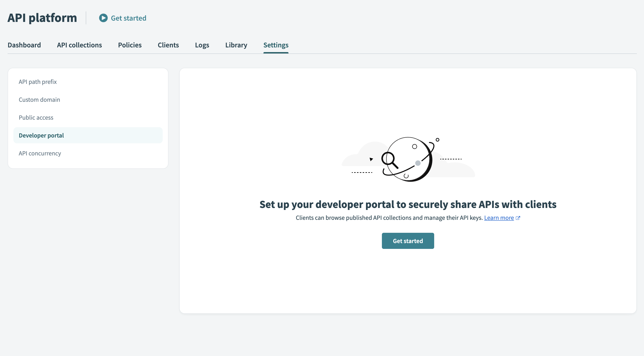This screenshot has width=644, height=356.
Task: Select the Settings tab
Action: pyautogui.click(x=276, y=45)
